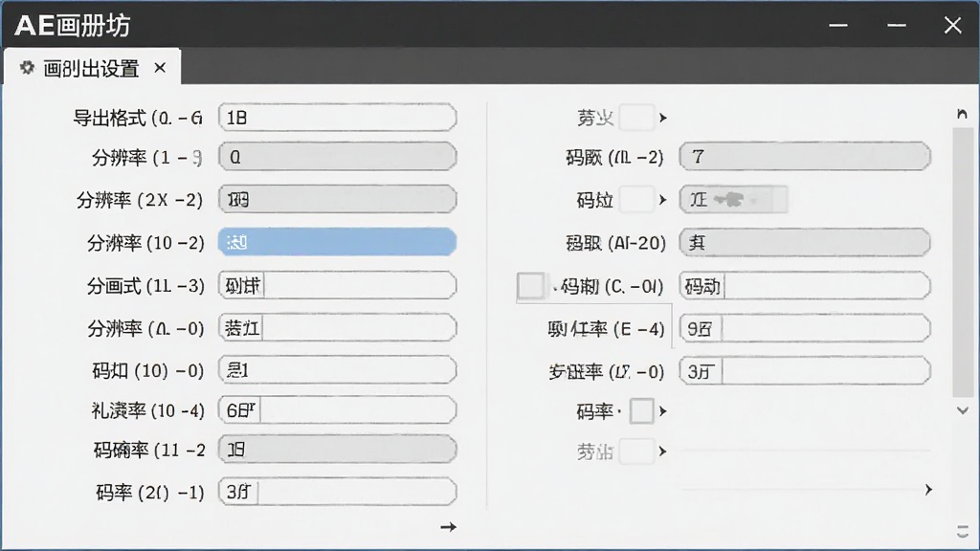Select the 画剀出设置 tab

point(92,68)
